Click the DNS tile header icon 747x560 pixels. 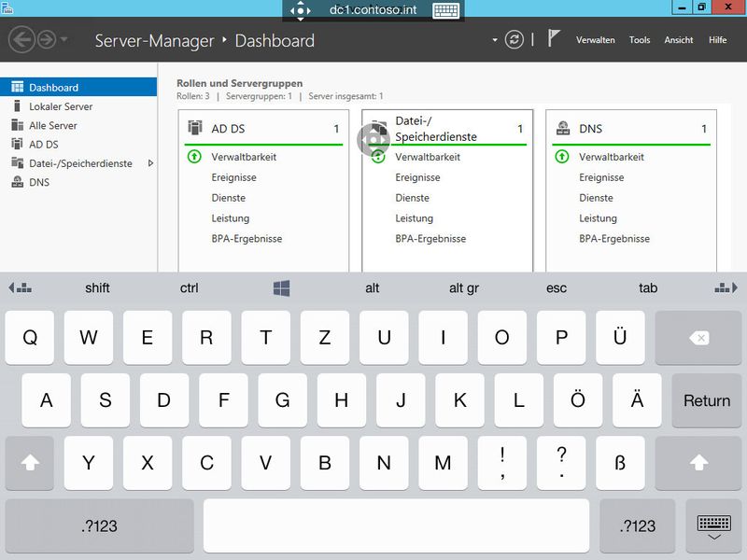[563, 128]
